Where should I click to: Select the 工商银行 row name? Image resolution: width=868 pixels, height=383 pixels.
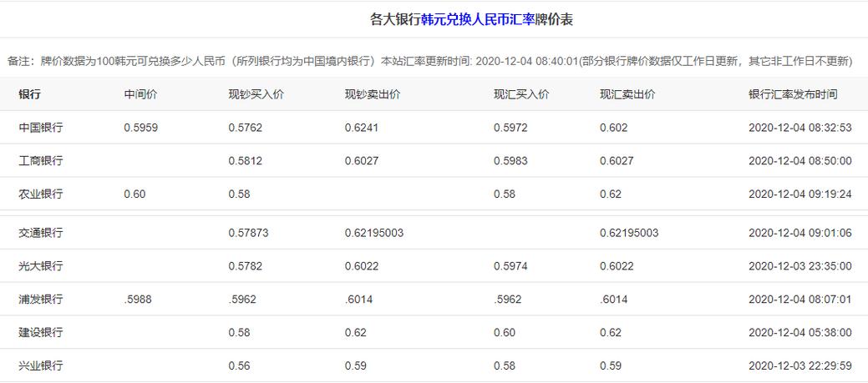(x=40, y=161)
